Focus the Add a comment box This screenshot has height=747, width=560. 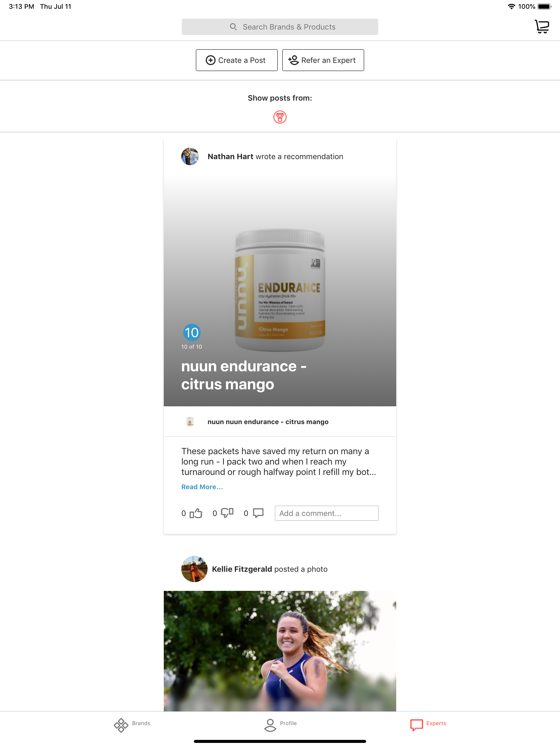coord(326,513)
